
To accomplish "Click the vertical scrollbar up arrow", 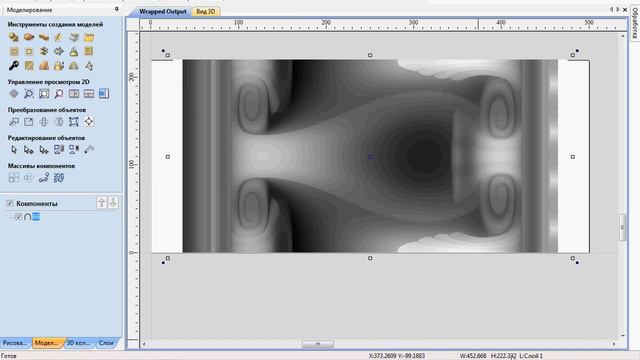I will click(623, 36).
